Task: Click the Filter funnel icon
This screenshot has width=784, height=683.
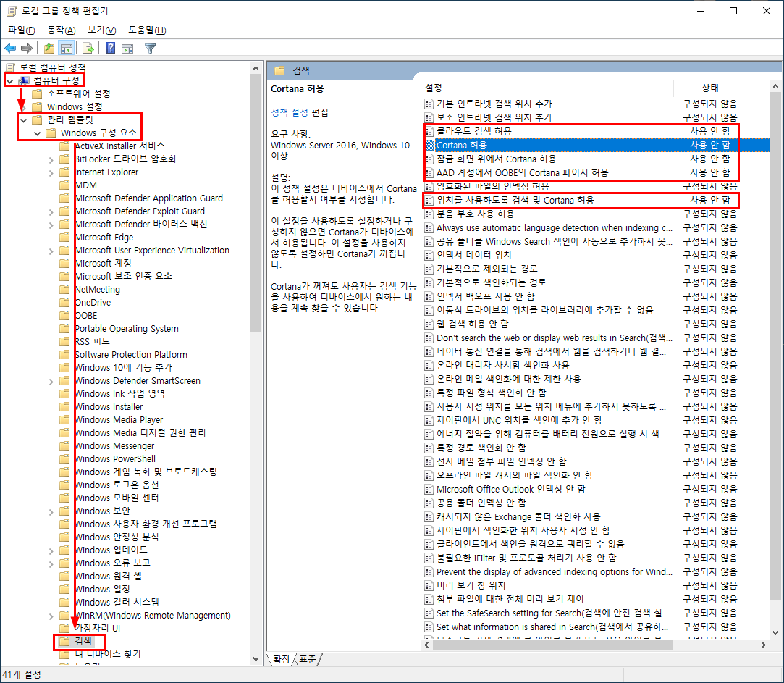Action: point(150,49)
